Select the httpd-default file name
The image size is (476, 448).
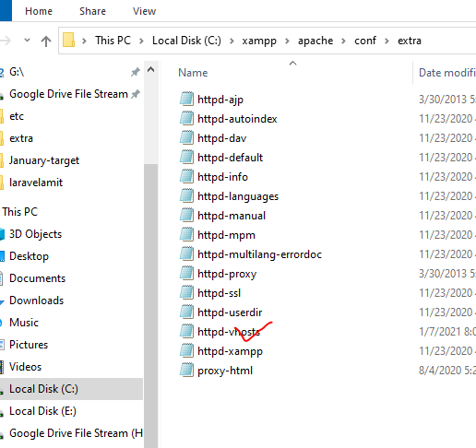230,158
